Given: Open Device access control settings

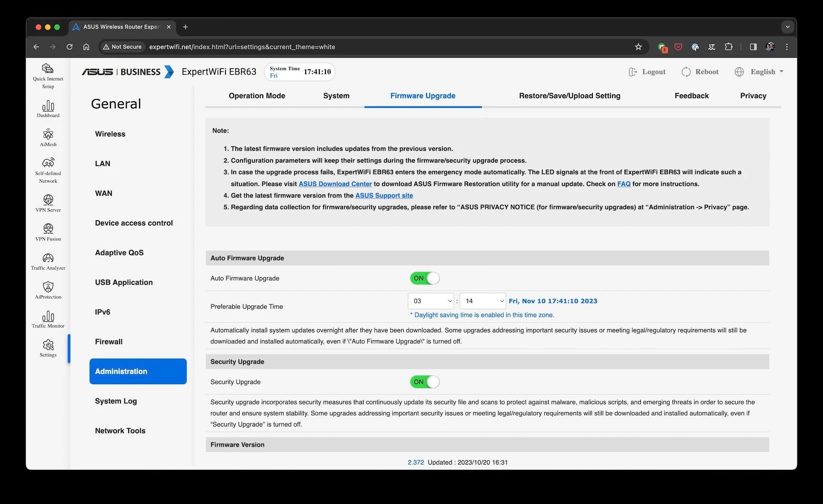Looking at the screenshot, I should coord(134,223).
